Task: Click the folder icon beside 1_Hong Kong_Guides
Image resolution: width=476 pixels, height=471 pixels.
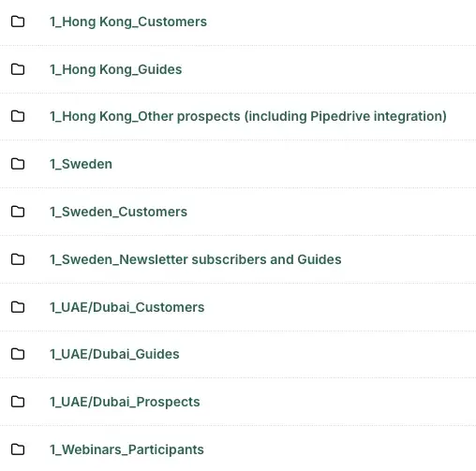Action: point(18,69)
